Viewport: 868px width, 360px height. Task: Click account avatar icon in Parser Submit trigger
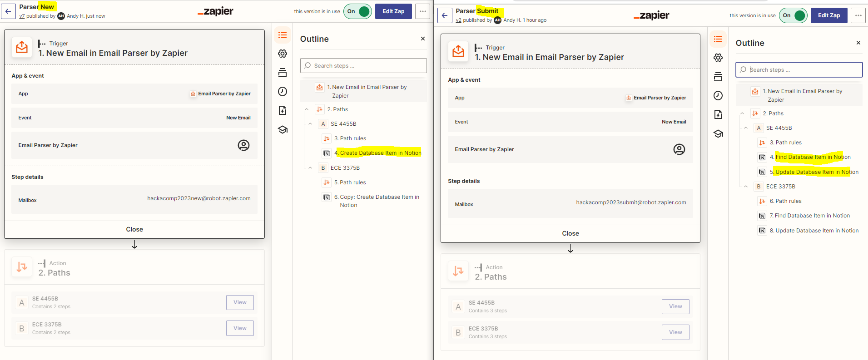coord(679,149)
